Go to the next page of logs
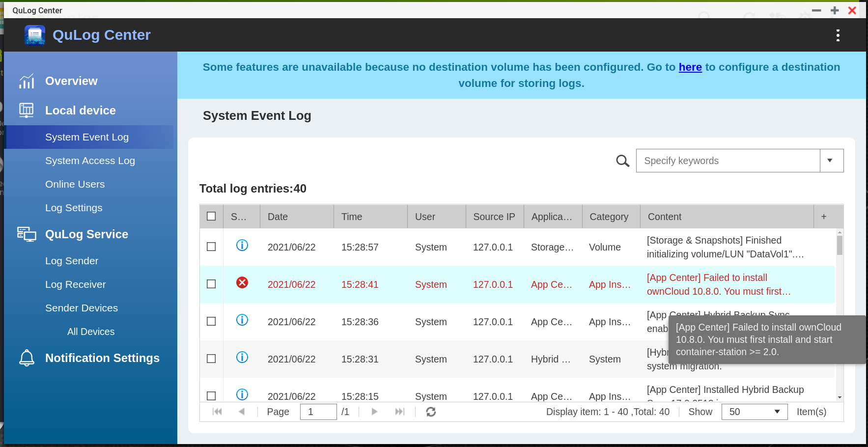 pyautogui.click(x=374, y=412)
